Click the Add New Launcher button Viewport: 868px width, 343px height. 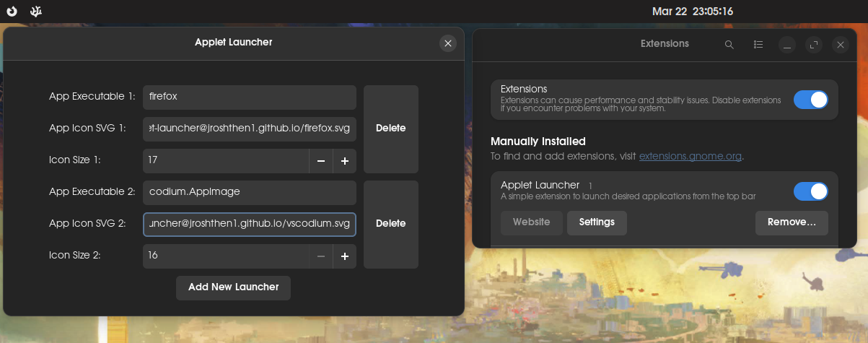pyautogui.click(x=233, y=287)
